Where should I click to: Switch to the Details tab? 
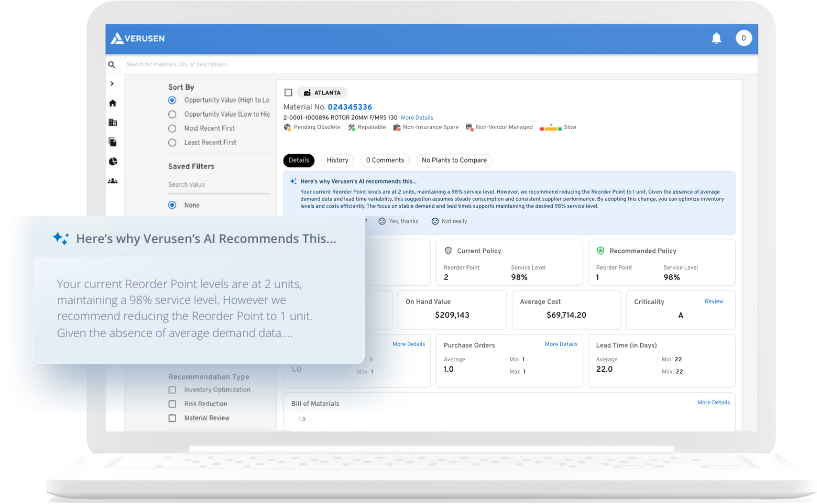coord(299,161)
